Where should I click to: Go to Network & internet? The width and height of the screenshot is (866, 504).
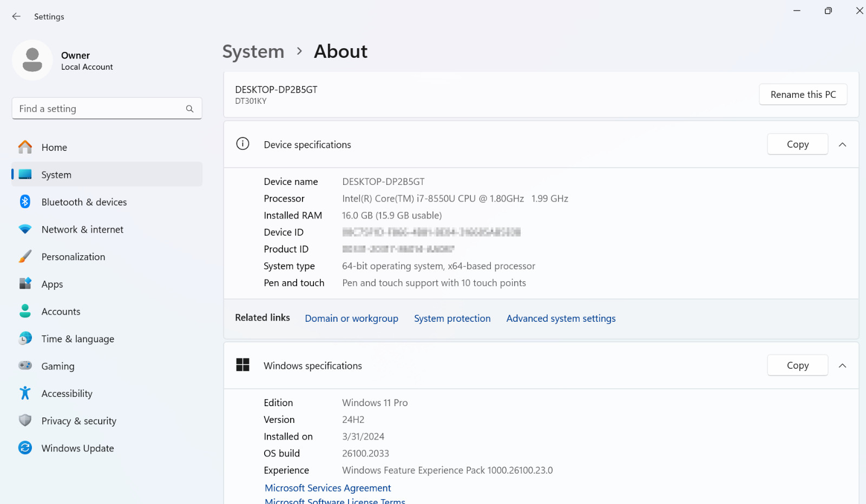[107, 229]
